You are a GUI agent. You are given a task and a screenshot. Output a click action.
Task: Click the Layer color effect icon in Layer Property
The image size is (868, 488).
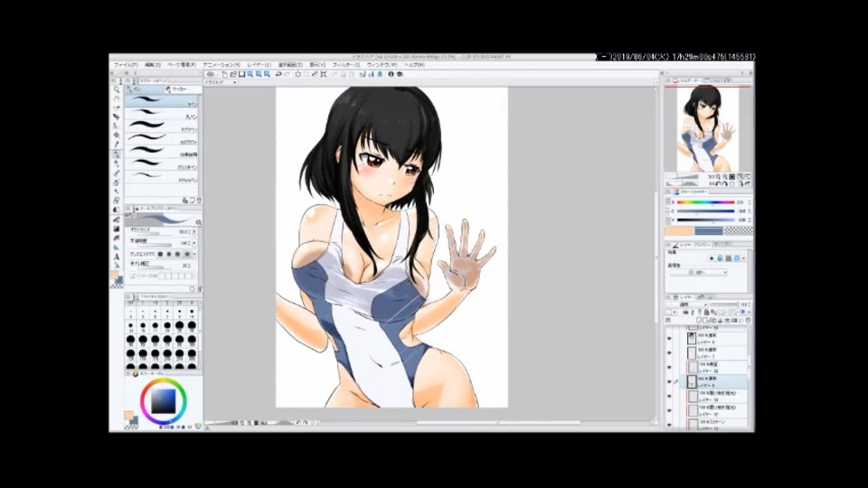[737, 258]
